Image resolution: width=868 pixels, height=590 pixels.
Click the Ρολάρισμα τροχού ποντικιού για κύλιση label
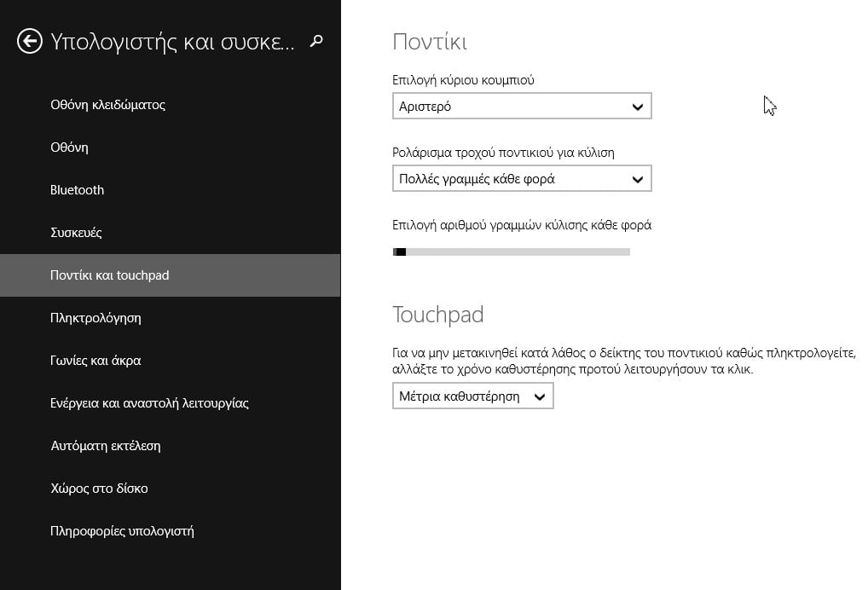pos(503,153)
